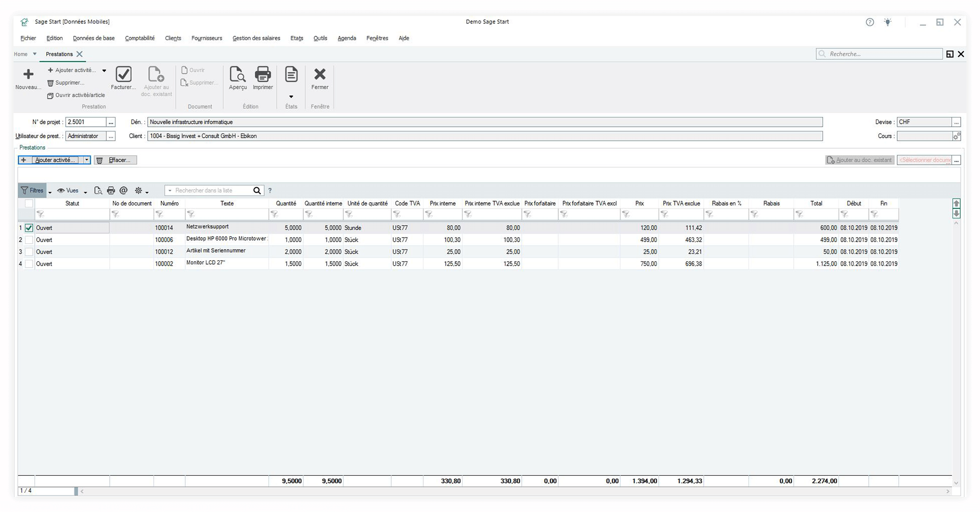The image size is (980, 512).
Task: Click the N° de projet input field
Action: (85, 122)
